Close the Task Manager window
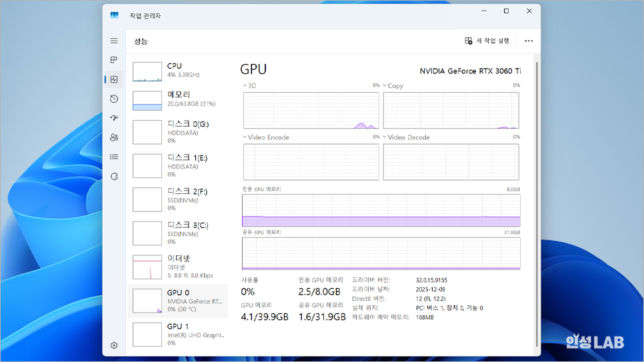 pyautogui.click(x=529, y=11)
